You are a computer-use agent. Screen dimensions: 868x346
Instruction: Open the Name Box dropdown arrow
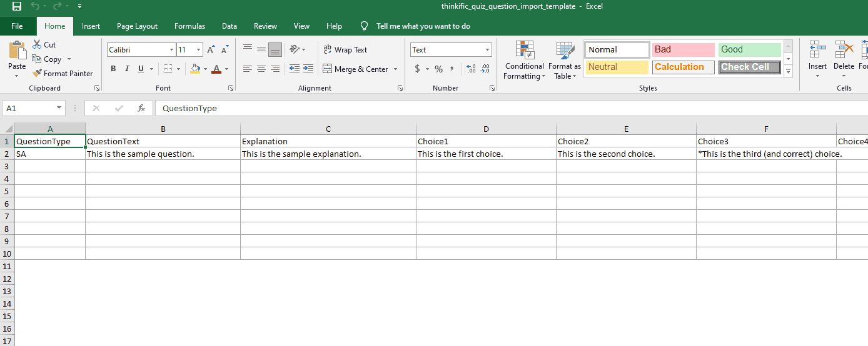click(x=59, y=108)
